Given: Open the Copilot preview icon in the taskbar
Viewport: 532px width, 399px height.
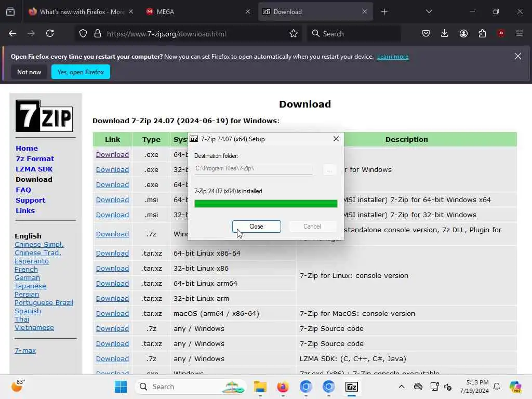Looking at the screenshot, I should coord(515,387).
